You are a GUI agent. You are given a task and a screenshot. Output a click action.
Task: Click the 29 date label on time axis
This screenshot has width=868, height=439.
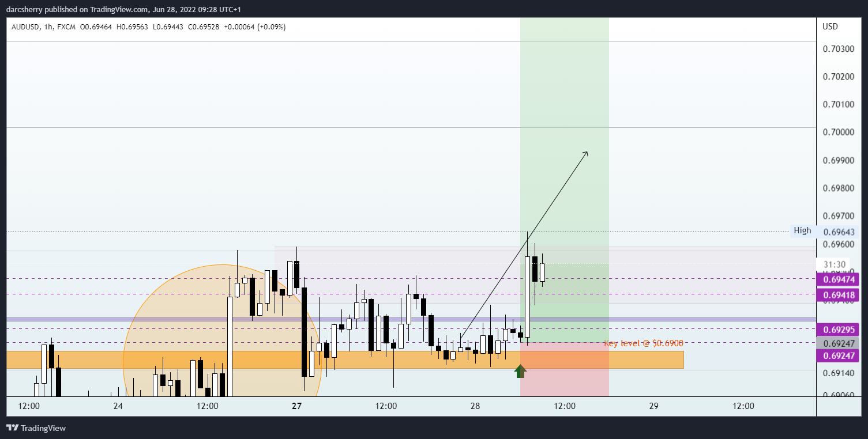[654, 406]
